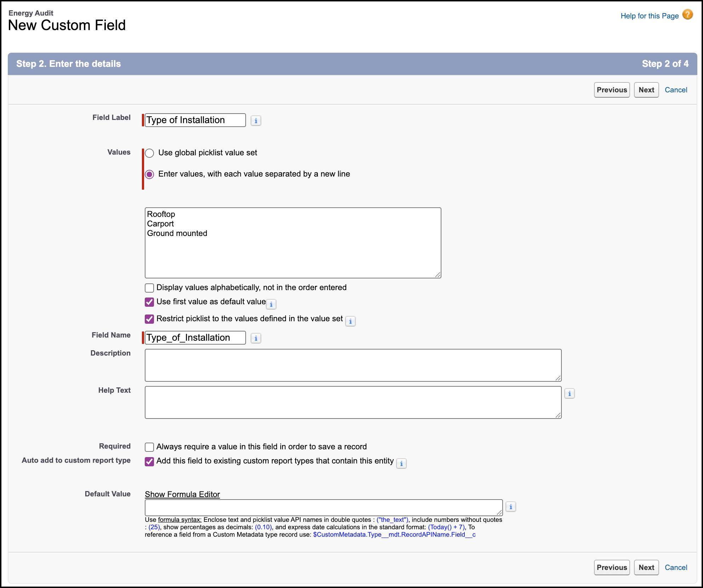Click the top Next button

[646, 90]
